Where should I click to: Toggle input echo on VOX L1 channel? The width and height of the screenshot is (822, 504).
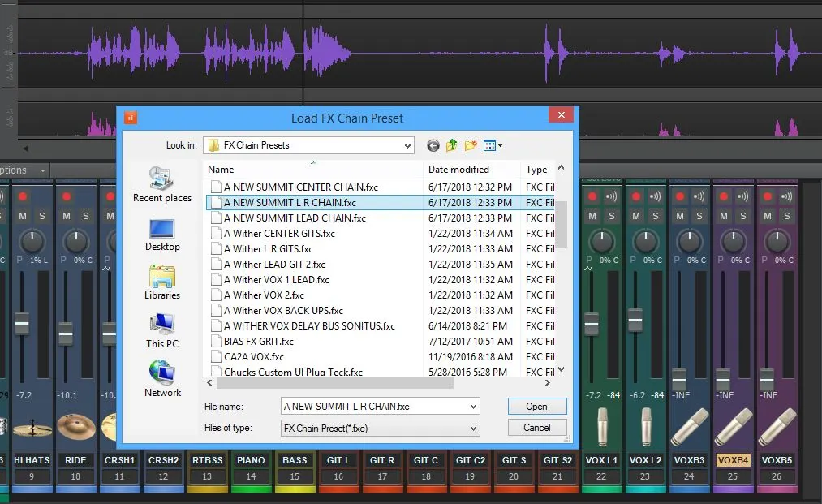point(611,196)
